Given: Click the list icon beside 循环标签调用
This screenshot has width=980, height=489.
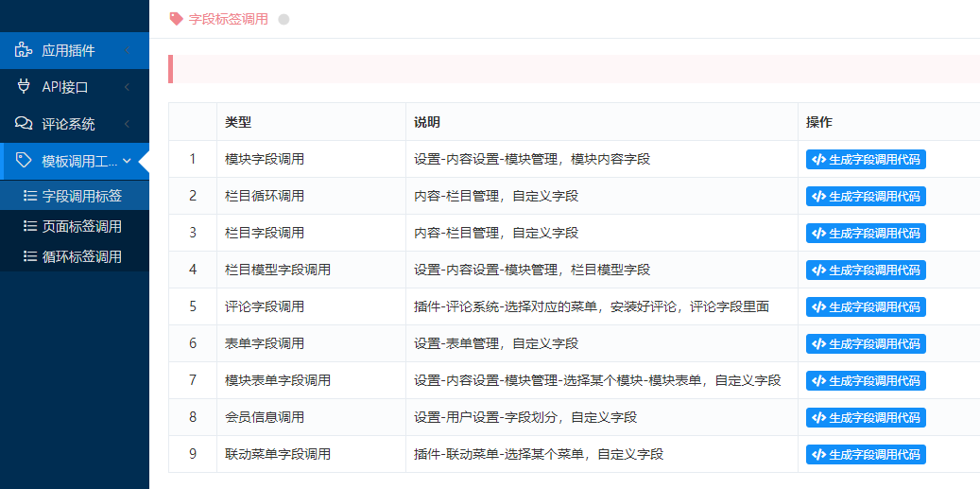Looking at the screenshot, I should tap(29, 256).
